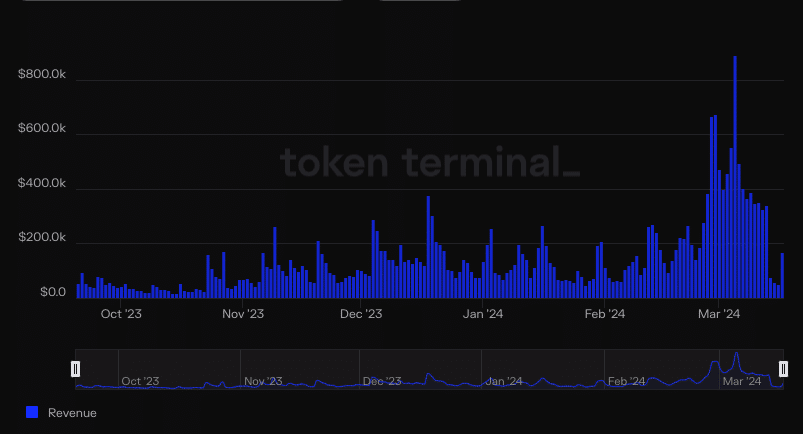The width and height of the screenshot is (803, 434).
Task: Click the $0.0 y-axis label
Action: point(53,292)
